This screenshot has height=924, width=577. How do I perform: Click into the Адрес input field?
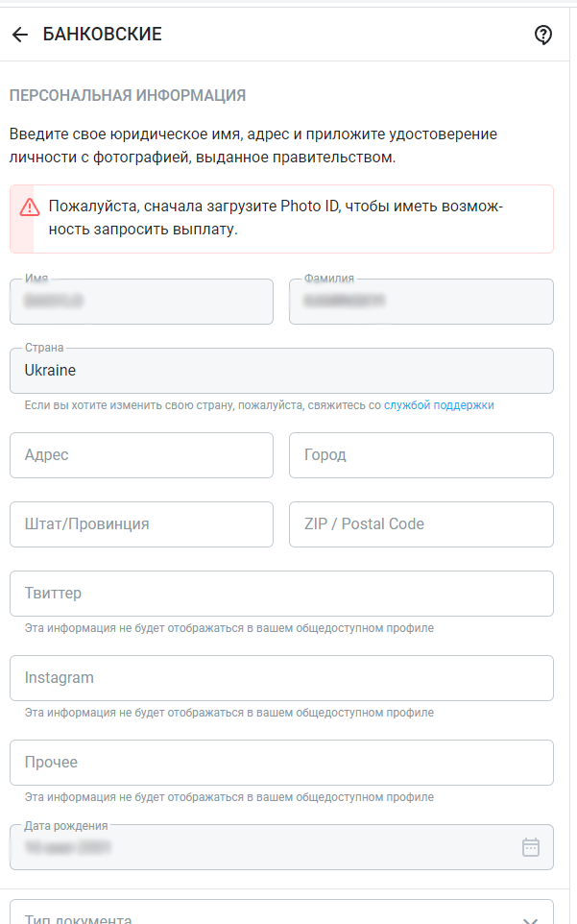(141, 455)
